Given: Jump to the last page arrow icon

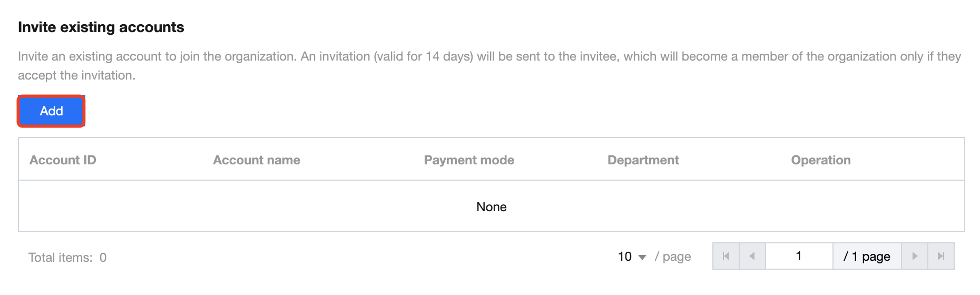Looking at the screenshot, I should click(941, 257).
